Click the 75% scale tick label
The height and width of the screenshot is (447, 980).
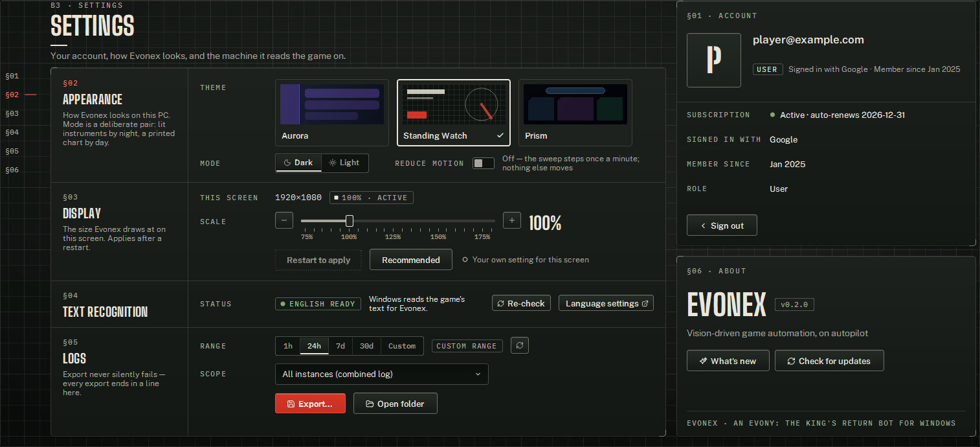click(307, 237)
